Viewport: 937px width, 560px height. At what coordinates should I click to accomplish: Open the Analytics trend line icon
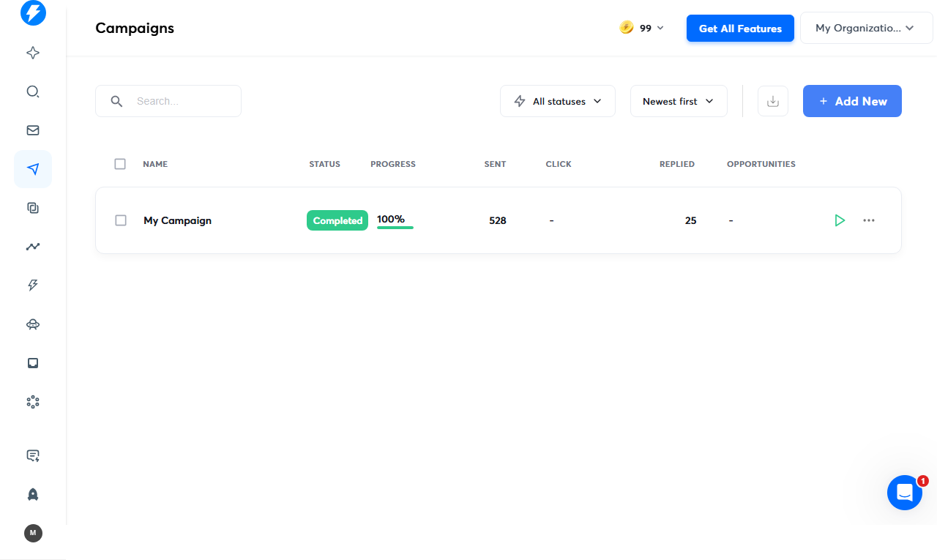tap(33, 247)
